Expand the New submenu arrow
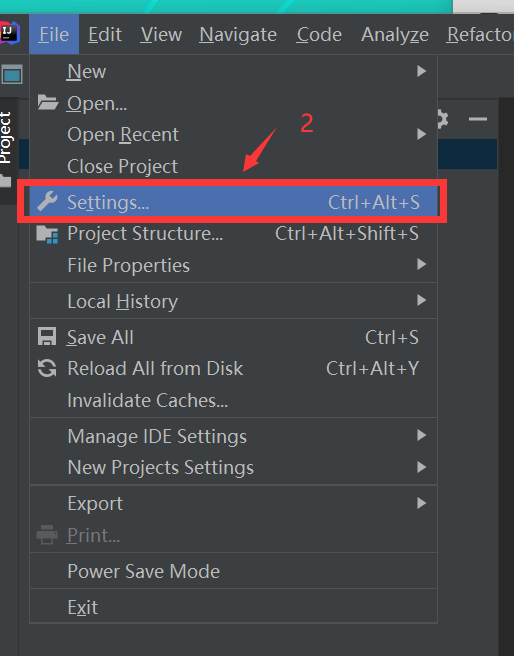514x656 pixels. pyautogui.click(x=422, y=71)
